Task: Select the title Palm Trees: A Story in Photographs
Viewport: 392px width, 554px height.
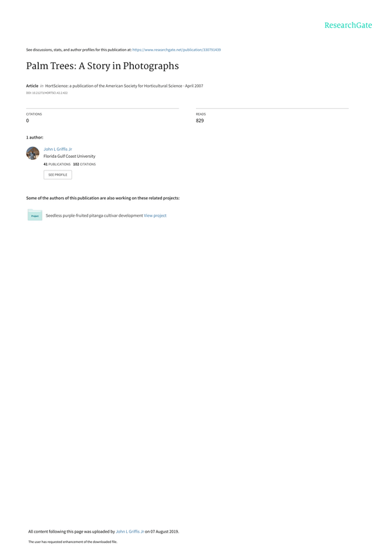Action: tap(103, 66)
